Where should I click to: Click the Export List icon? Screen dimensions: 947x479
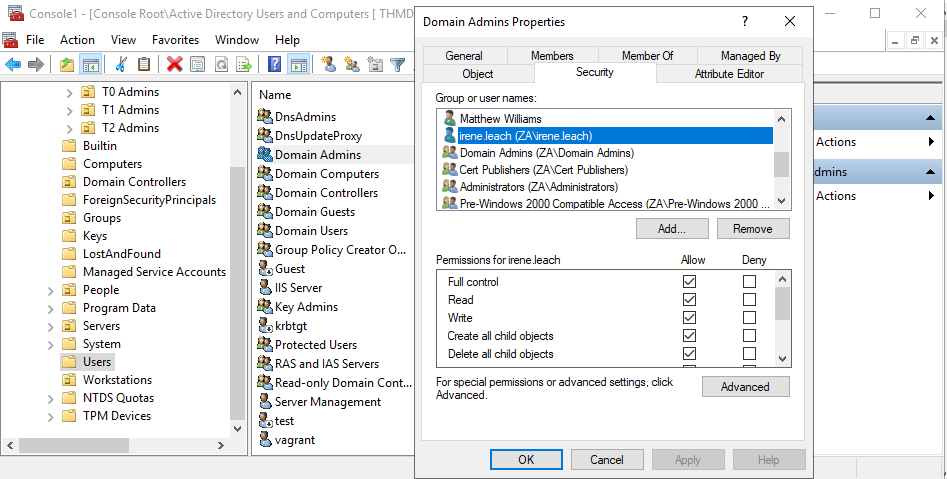[x=243, y=64]
